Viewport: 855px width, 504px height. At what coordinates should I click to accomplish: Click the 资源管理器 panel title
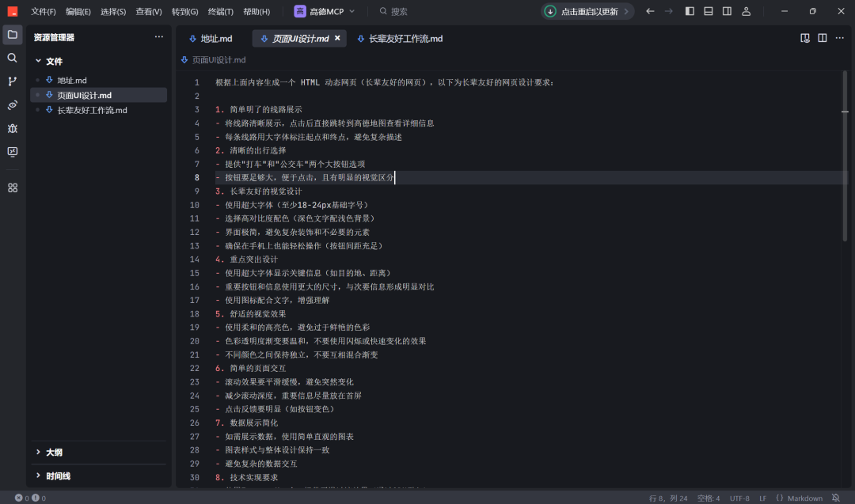click(54, 38)
